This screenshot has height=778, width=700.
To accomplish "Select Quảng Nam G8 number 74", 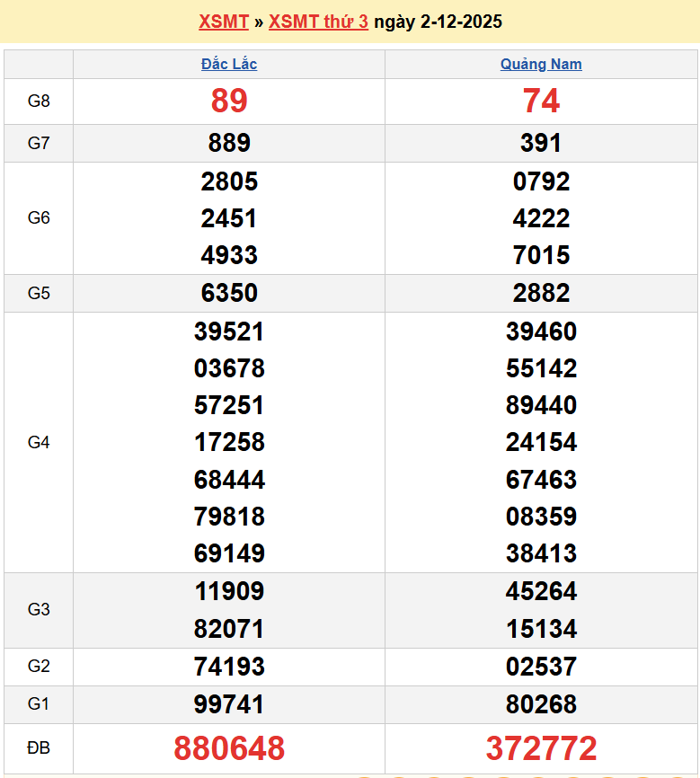I will (x=541, y=102).
